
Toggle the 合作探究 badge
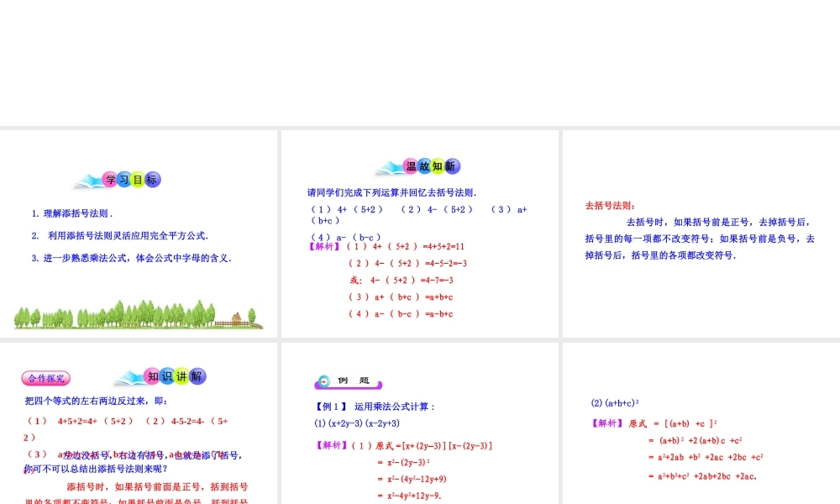click(x=46, y=377)
